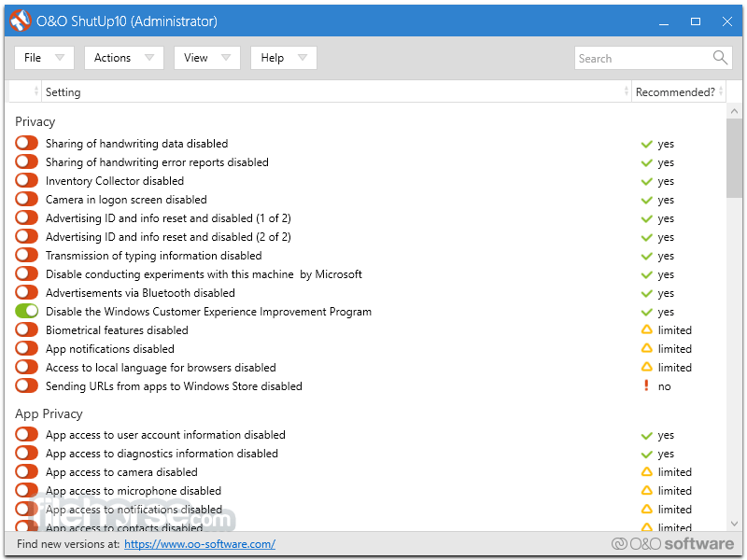Image resolution: width=747 pixels, height=560 pixels.
Task: Open the Help menu
Action: [284, 58]
